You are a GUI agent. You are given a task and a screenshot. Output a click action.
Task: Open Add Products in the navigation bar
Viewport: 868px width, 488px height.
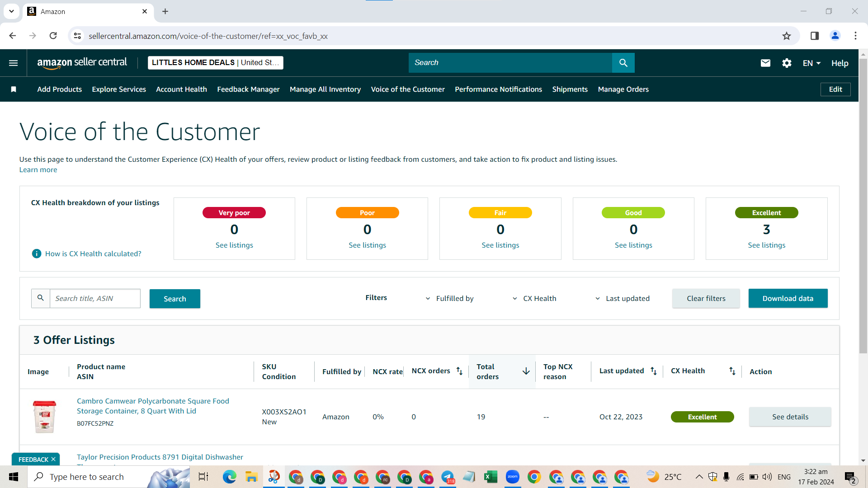60,89
